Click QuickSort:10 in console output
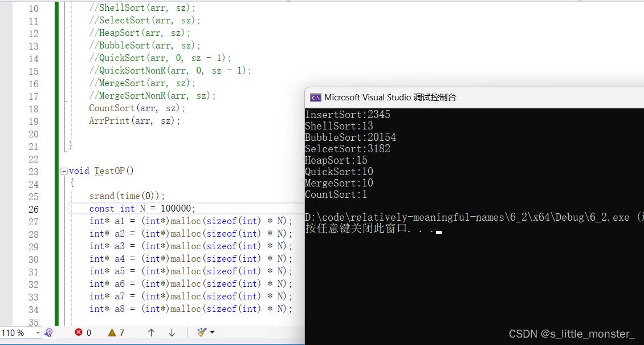644x345 pixels. click(x=339, y=172)
